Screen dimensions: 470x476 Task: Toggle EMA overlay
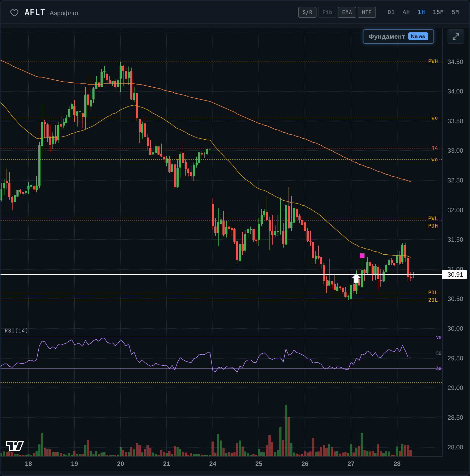[347, 12]
